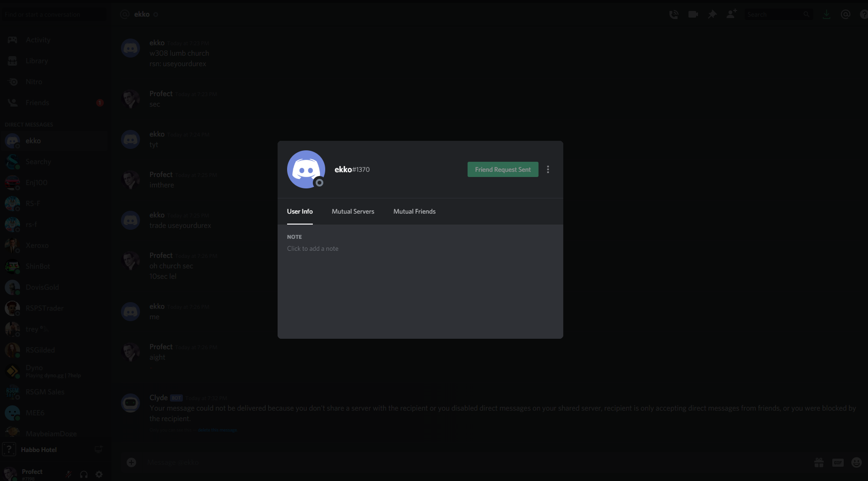Viewport: 868px width, 481px height.
Task: Toggle headphones deafen icon
Action: click(x=84, y=474)
